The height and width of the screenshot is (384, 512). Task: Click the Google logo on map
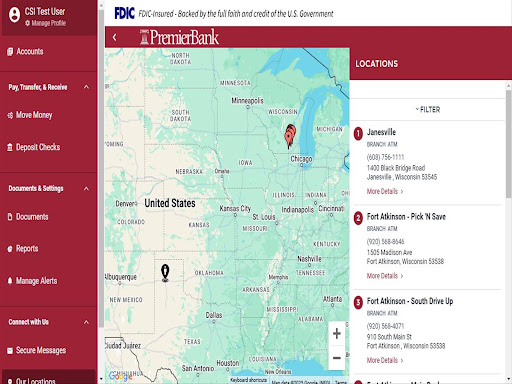[120, 376]
